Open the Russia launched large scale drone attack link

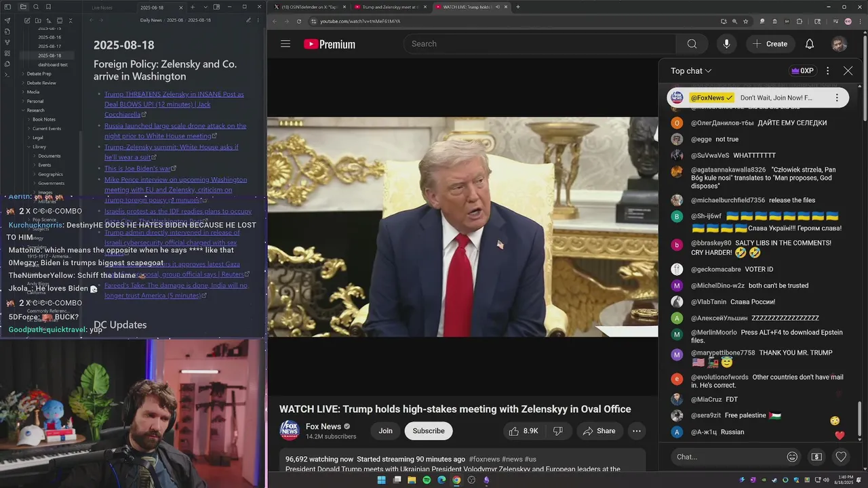click(x=176, y=131)
